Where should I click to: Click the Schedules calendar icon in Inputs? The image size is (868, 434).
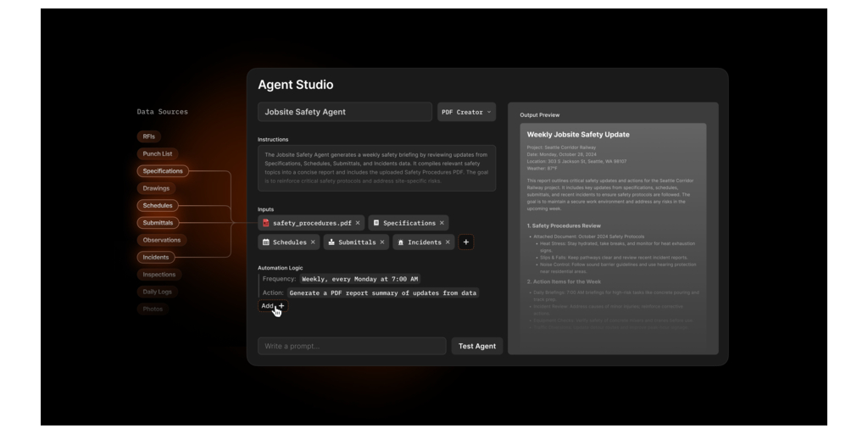[265, 242]
